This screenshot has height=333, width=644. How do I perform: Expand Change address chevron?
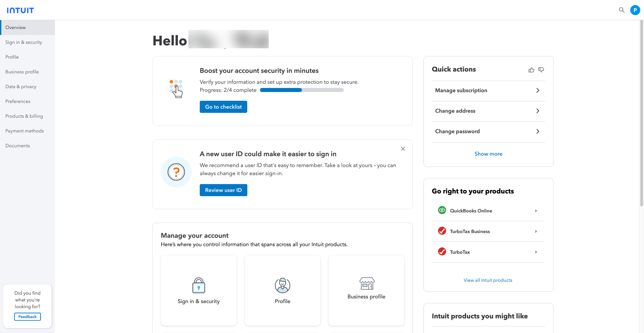(538, 111)
